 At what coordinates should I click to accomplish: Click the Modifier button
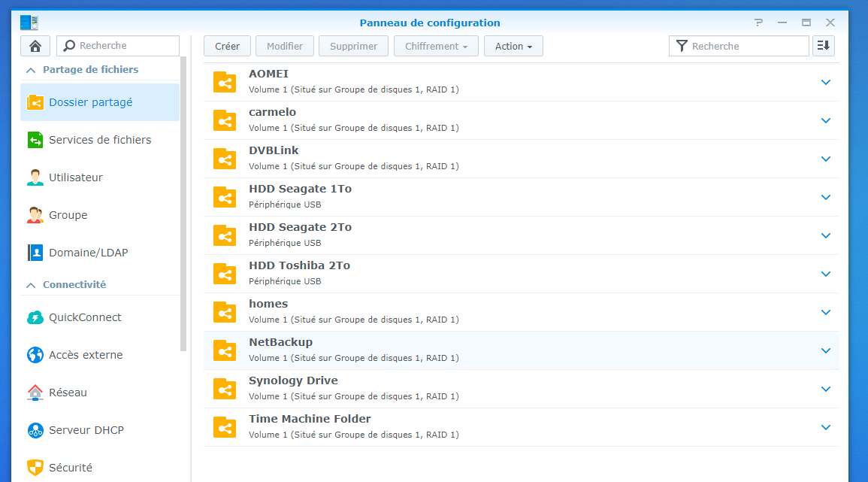click(285, 46)
